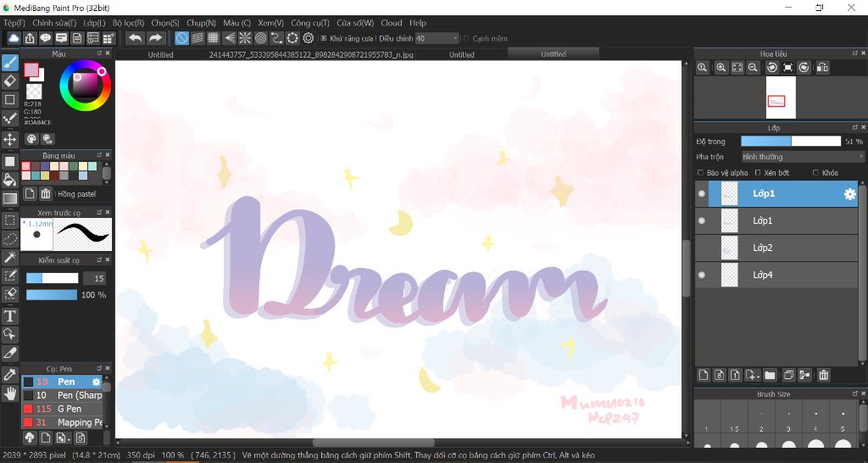Toggle the Bảo vệ alpha checkbox

pyautogui.click(x=701, y=173)
